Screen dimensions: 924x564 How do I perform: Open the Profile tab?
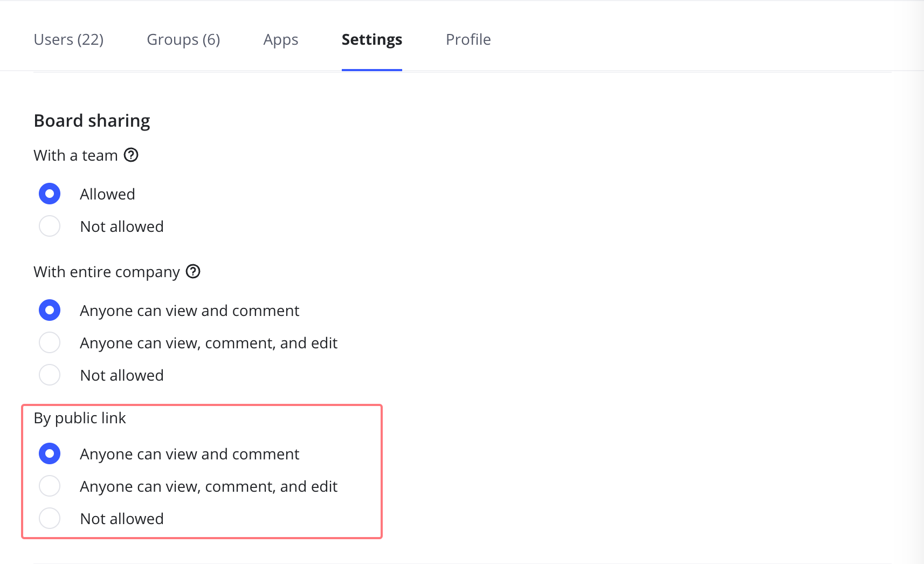coord(468,40)
